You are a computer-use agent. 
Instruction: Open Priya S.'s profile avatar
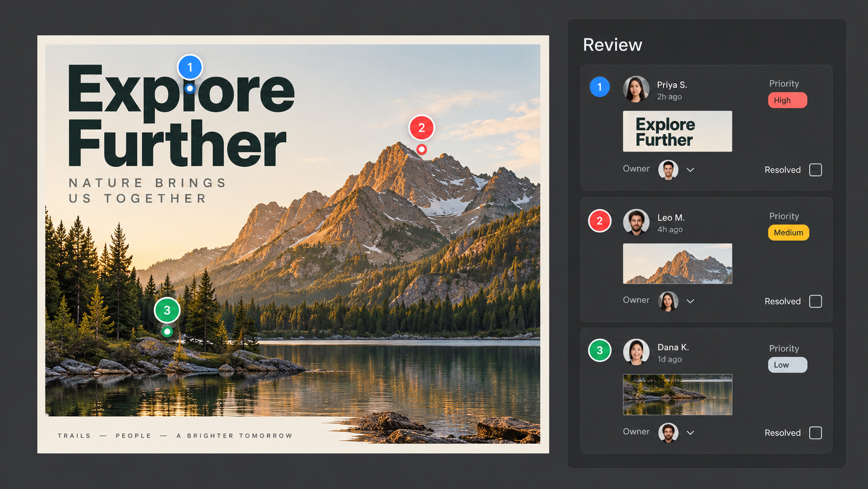tap(636, 89)
